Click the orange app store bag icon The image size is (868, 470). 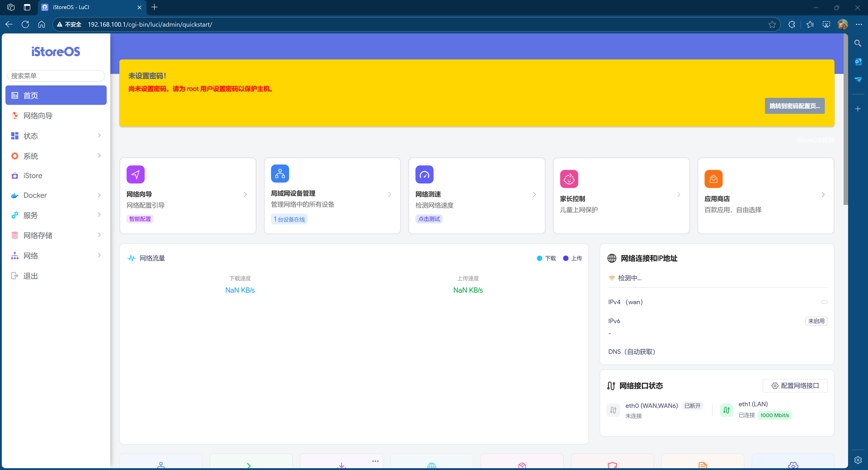click(713, 179)
